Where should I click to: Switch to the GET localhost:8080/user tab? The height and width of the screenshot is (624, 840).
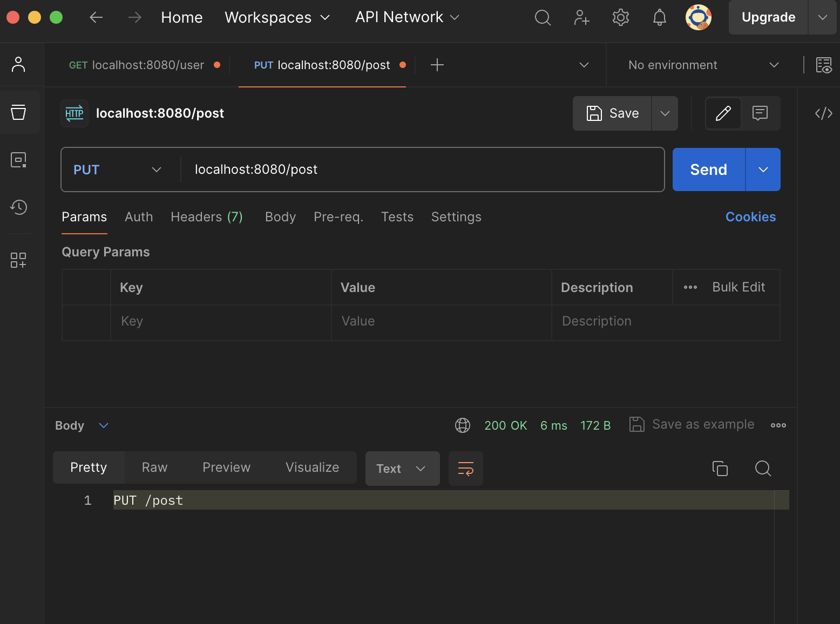(137, 65)
